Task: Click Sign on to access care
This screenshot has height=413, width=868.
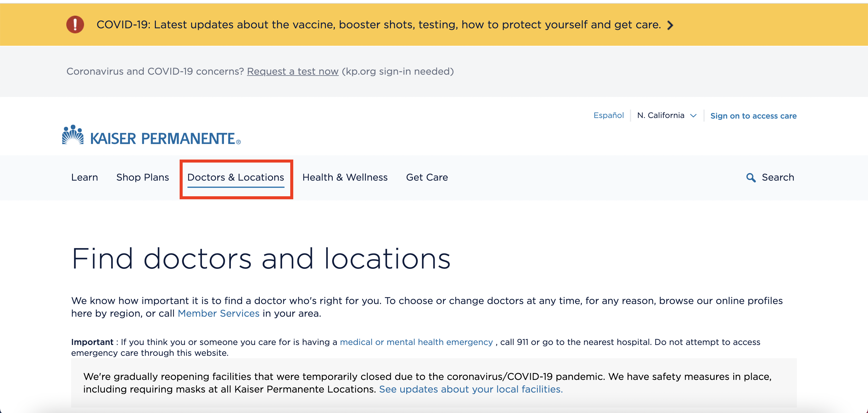Action: pos(753,116)
